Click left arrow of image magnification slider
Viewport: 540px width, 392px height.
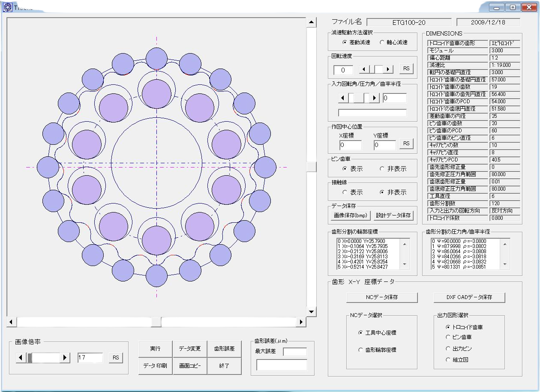pyautogui.click(x=21, y=357)
